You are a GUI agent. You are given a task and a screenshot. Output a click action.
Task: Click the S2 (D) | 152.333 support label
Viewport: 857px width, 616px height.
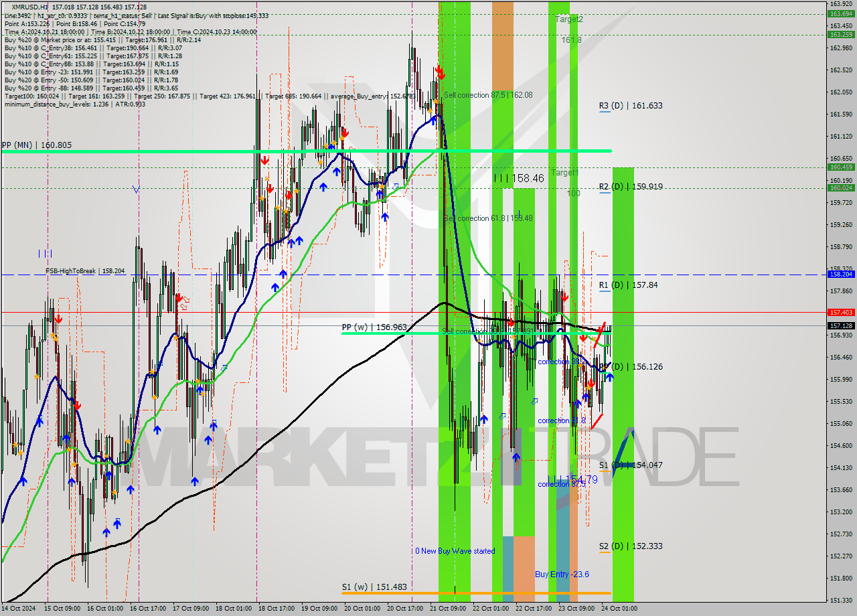tap(631, 546)
